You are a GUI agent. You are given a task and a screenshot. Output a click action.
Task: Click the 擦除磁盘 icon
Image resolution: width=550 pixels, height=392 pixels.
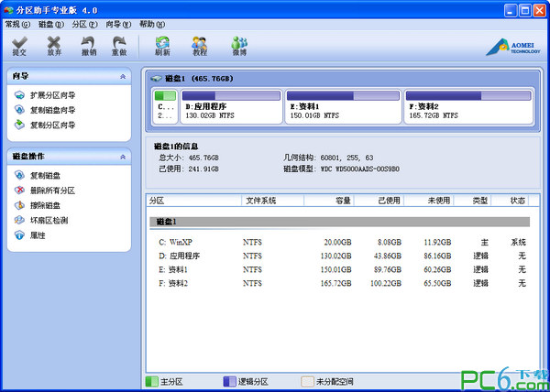point(19,205)
